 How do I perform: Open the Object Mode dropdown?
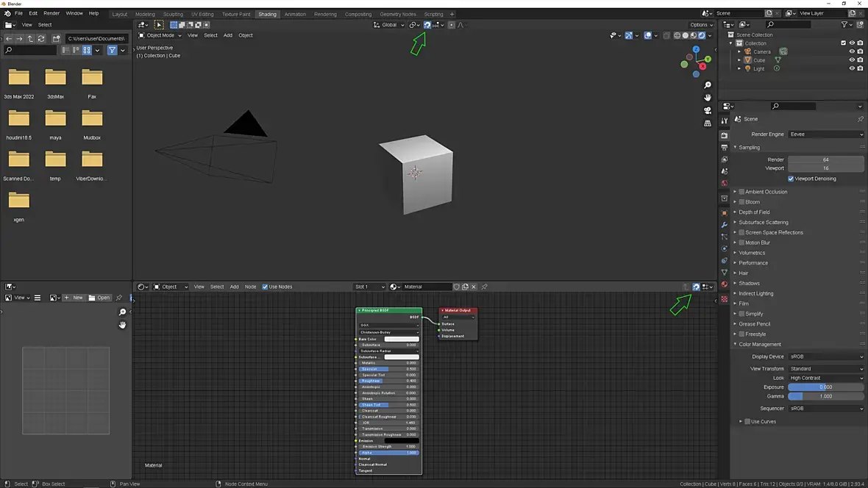(x=160, y=35)
